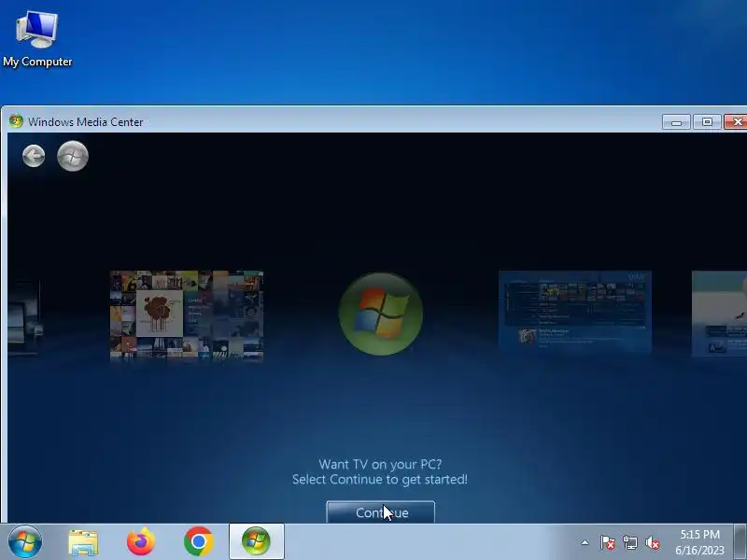This screenshot has width=747, height=560.
Task: Launch File Explorer from the taskbar
Action: (x=83, y=542)
